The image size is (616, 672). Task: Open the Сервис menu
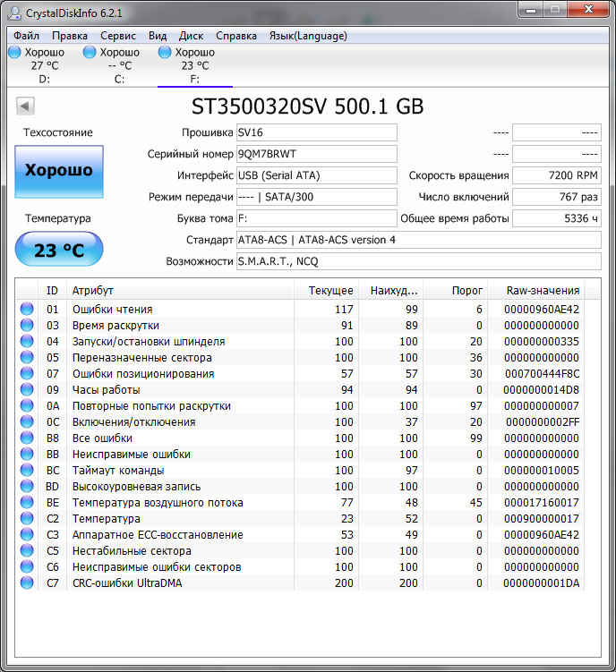118,36
